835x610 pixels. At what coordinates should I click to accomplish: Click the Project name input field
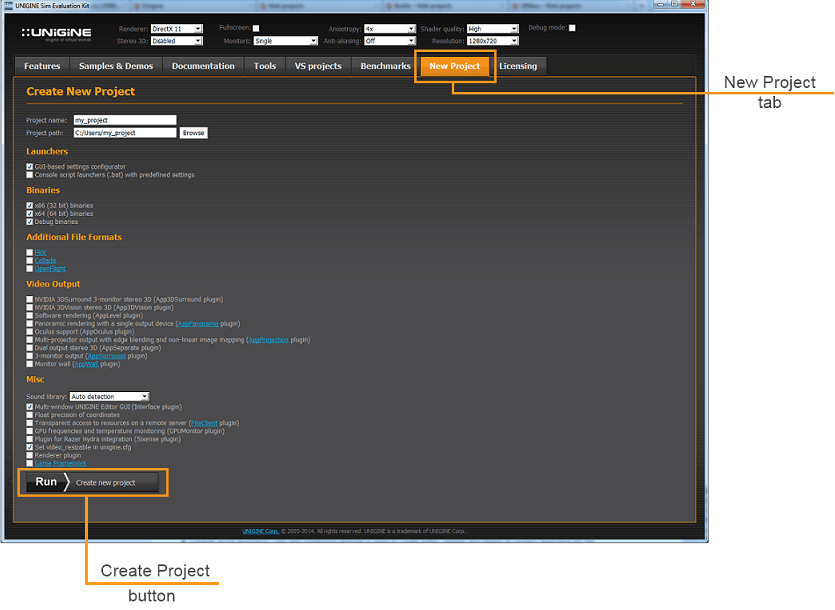[125, 120]
